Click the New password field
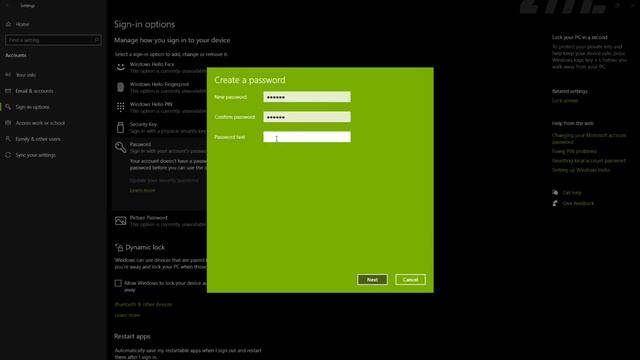 [x=307, y=97]
